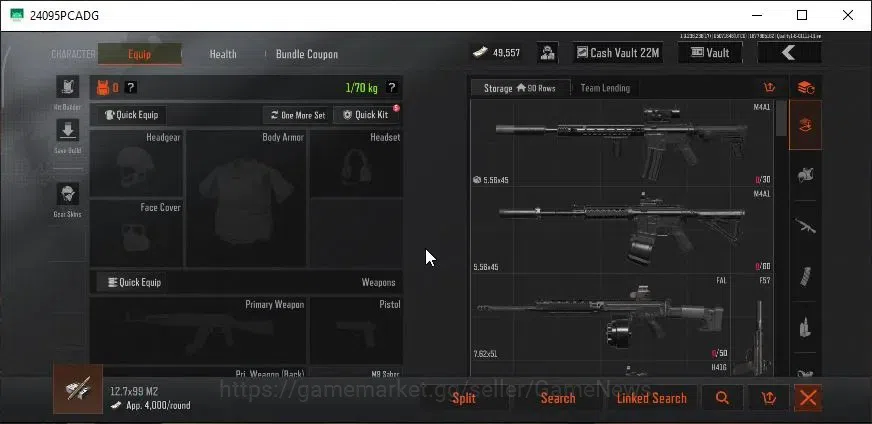The image size is (872, 424).
Task: Select the highlighted all-items category icon
Action: 805,125
